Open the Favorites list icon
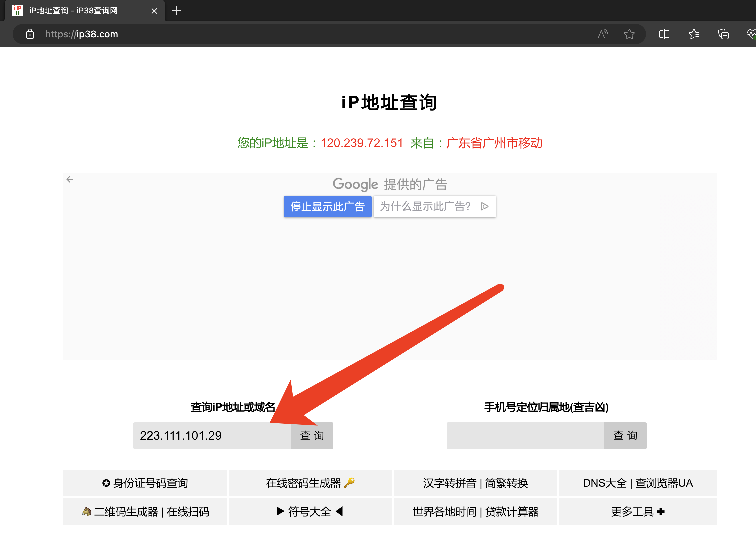The width and height of the screenshot is (756, 554). point(694,34)
